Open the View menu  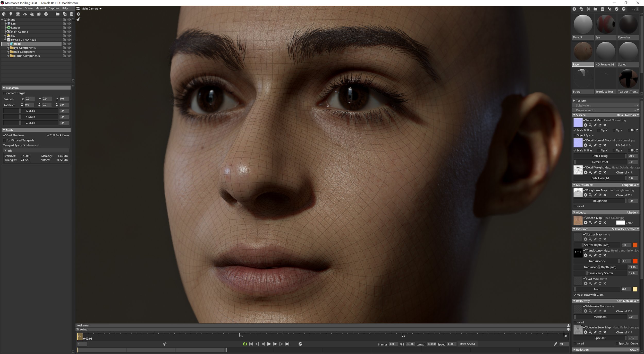tap(19, 8)
